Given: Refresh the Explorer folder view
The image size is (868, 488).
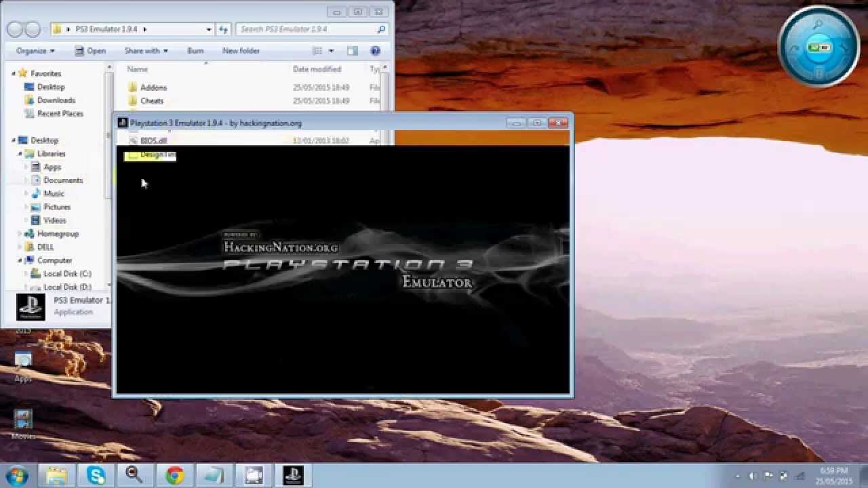Looking at the screenshot, I should (x=224, y=29).
